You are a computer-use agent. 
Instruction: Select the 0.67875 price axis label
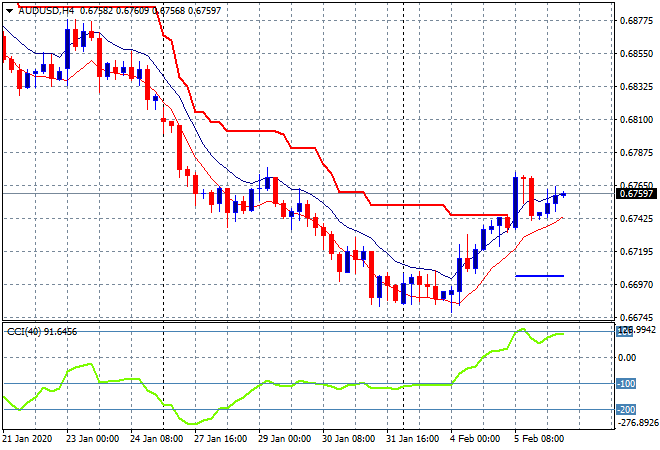pos(637,152)
